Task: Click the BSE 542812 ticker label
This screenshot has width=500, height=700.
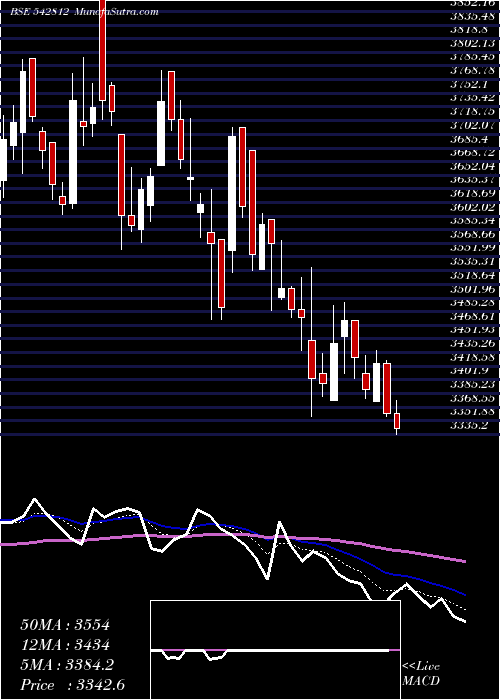Action: point(39,12)
